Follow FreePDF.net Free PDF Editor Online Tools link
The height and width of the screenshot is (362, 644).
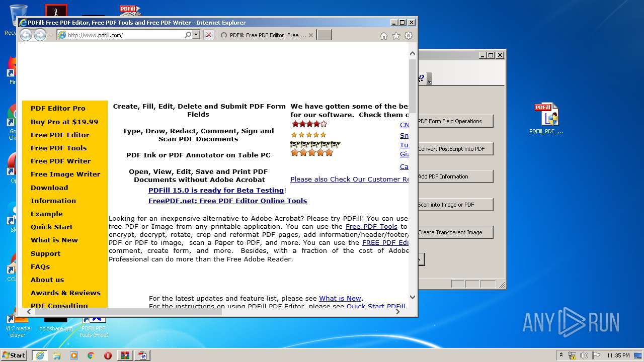(227, 201)
